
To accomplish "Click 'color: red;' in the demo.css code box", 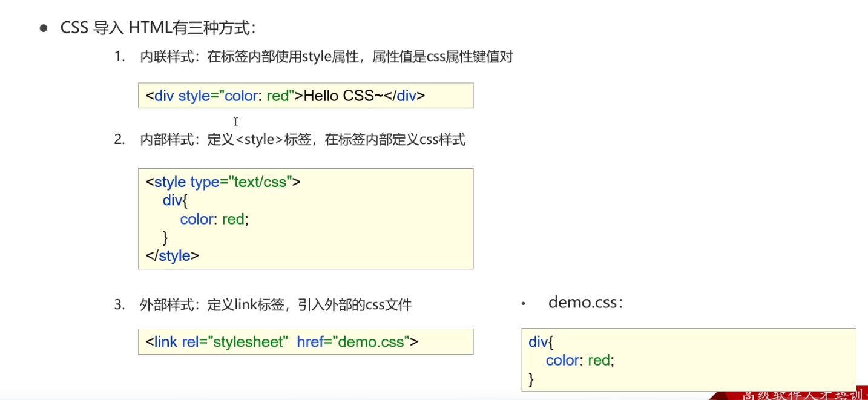I will [x=580, y=361].
